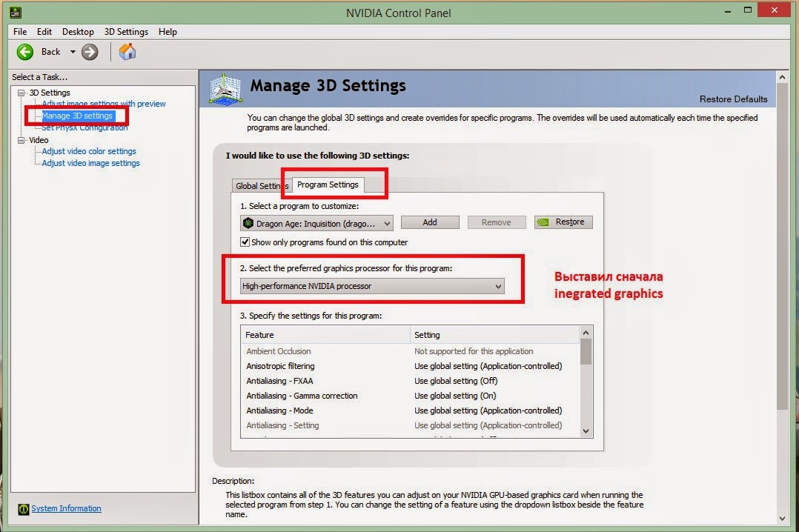Click the Antialiasing - Setting setting value
Screen dimensions: 799x532
488,425
